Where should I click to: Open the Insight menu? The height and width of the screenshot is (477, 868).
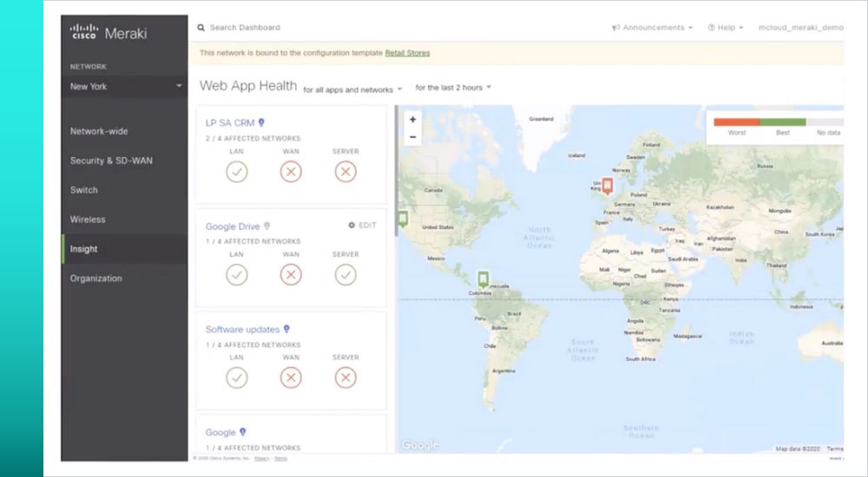(x=124, y=249)
